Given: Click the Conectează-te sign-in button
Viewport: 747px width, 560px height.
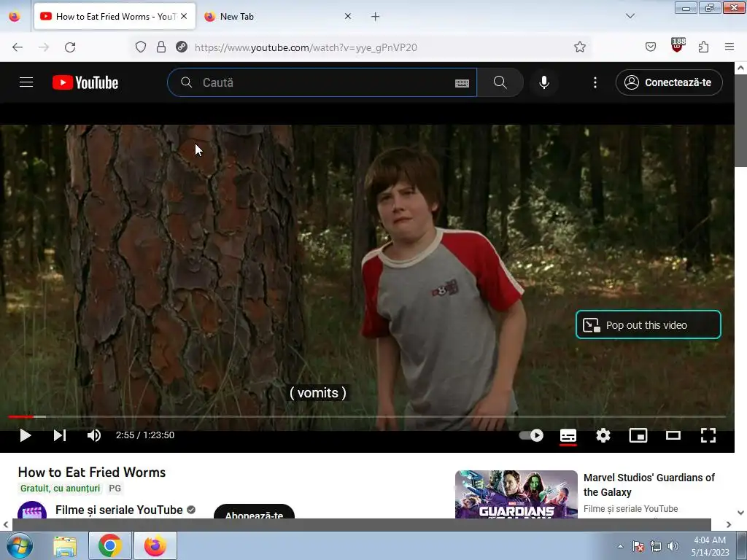Looking at the screenshot, I should coord(669,82).
